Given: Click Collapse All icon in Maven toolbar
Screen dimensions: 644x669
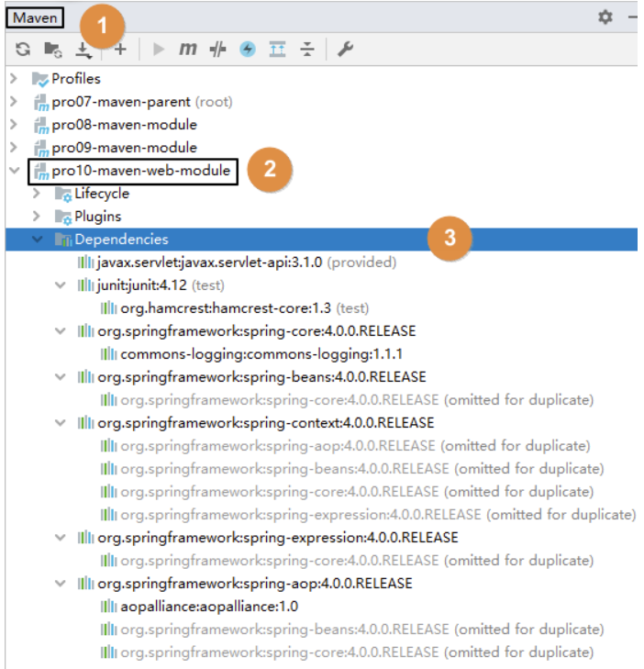Looking at the screenshot, I should 307,50.
